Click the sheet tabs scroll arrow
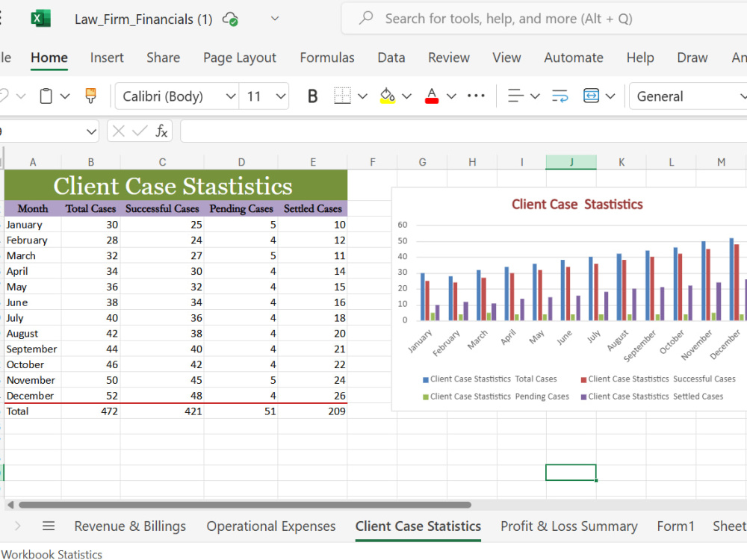The image size is (747, 560). [18, 526]
